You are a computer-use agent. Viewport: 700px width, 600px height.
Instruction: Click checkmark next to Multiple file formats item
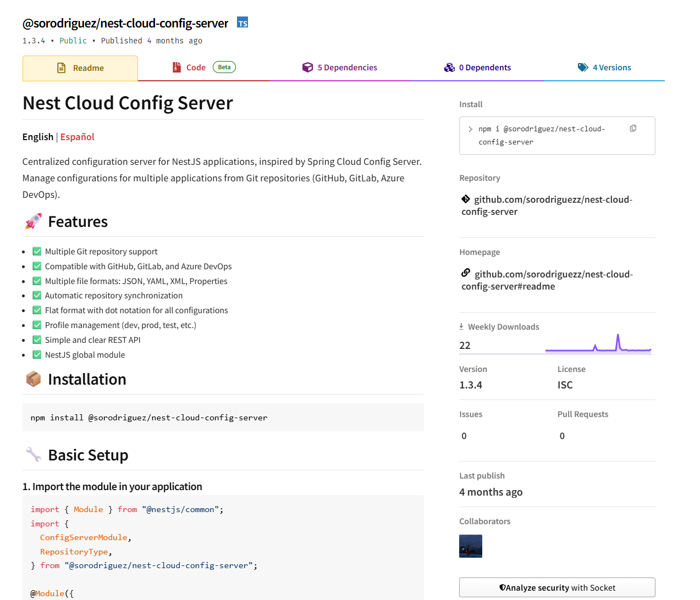(37, 281)
